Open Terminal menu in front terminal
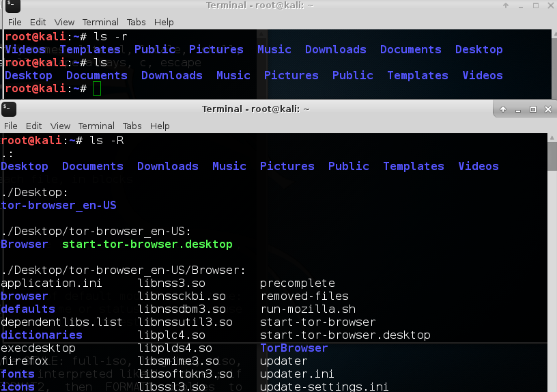The height and width of the screenshot is (392, 557). (x=96, y=126)
